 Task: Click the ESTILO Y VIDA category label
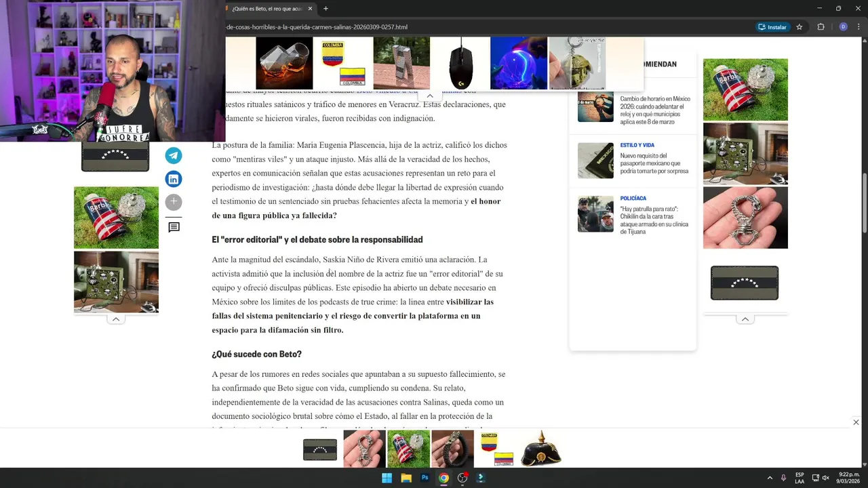(637, 145)
